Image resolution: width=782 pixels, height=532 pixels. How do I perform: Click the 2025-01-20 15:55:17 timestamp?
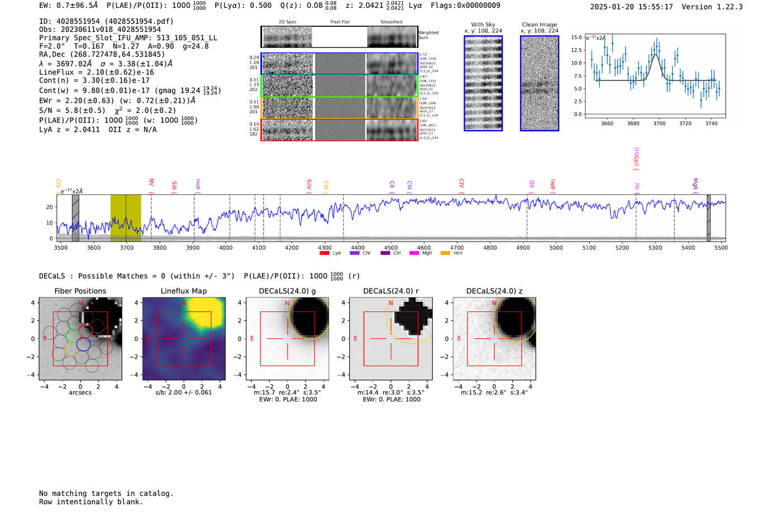[631, 7]
